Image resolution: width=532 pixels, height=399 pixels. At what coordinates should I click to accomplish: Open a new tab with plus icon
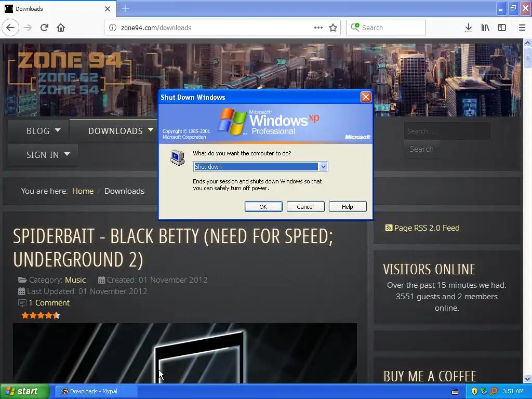tap(125, 8)
